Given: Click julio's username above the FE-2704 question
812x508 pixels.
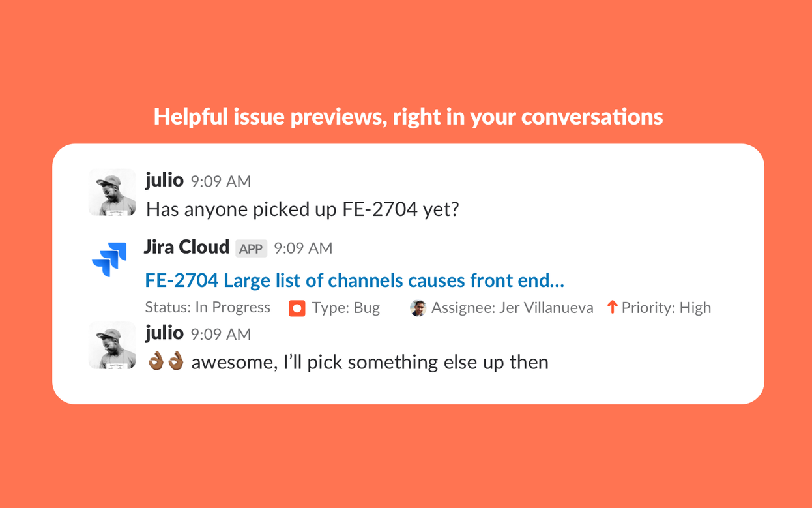Looking at the screenshot, I should (164, 180).
